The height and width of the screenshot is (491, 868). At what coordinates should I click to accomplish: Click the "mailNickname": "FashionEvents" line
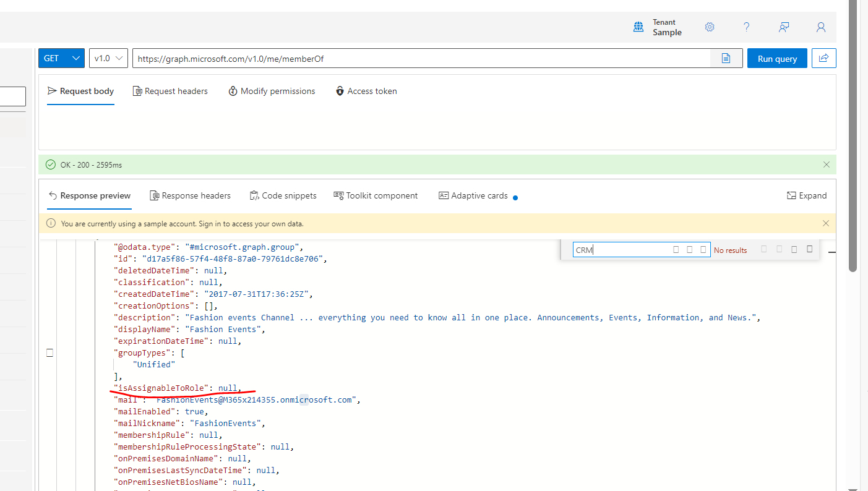[189, 423]
